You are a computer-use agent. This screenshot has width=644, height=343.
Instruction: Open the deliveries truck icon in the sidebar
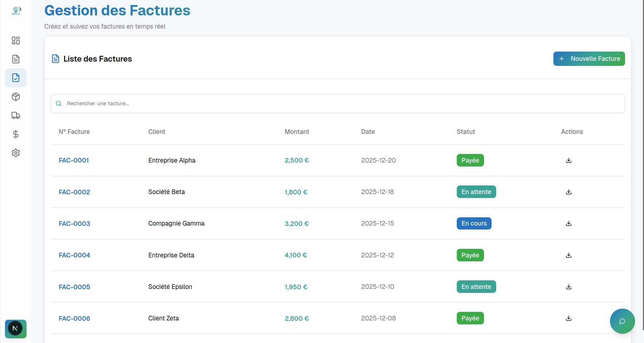coord(16,115)
